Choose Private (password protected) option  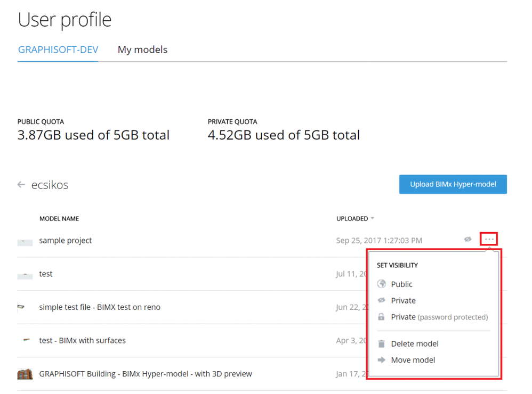[439, 317]
